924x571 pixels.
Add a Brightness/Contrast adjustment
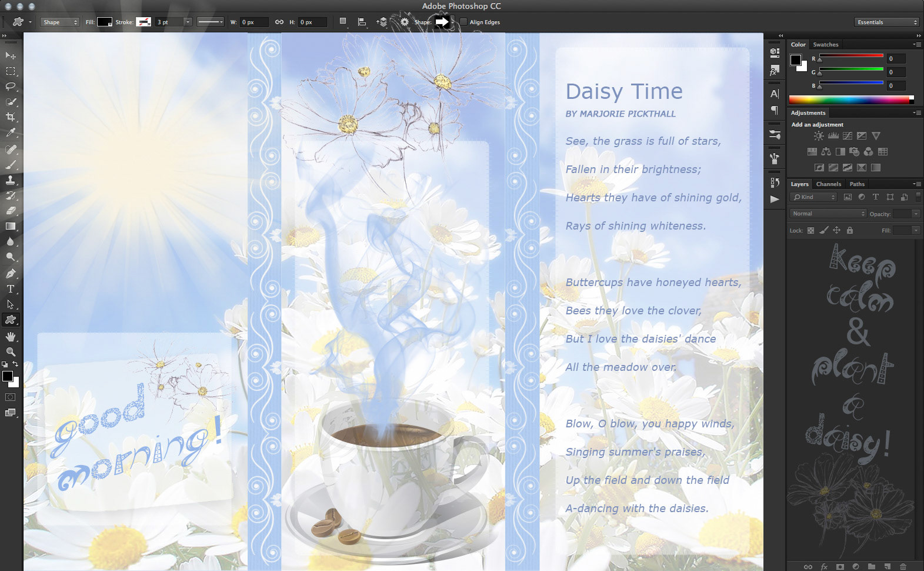point(819,136)
